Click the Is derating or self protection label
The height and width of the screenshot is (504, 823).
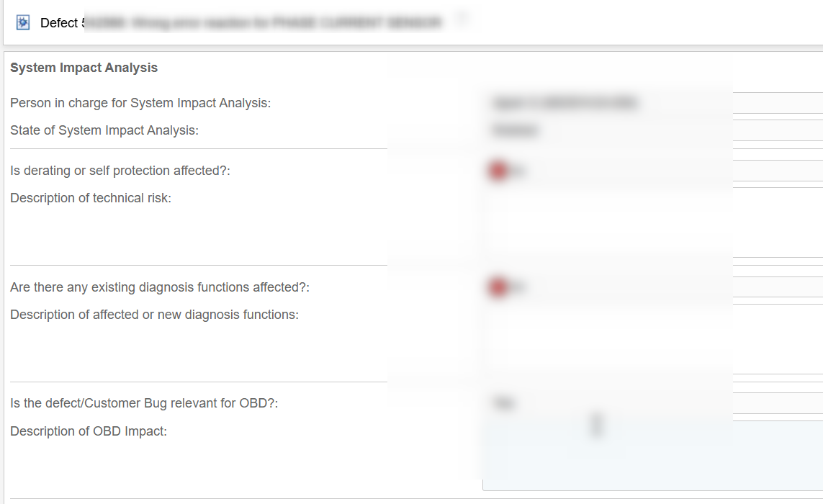click(x=120, y=171)
